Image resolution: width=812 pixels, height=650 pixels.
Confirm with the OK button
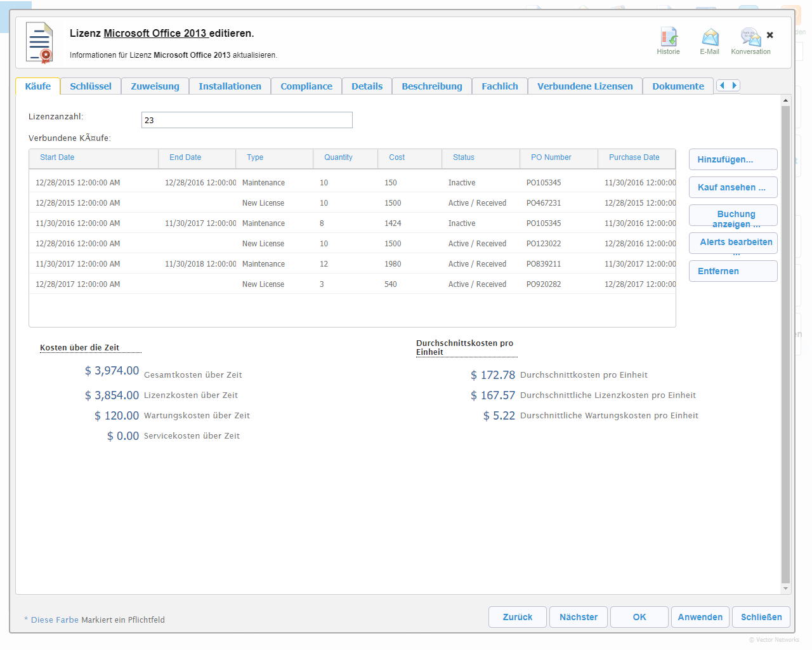[639, 617]
